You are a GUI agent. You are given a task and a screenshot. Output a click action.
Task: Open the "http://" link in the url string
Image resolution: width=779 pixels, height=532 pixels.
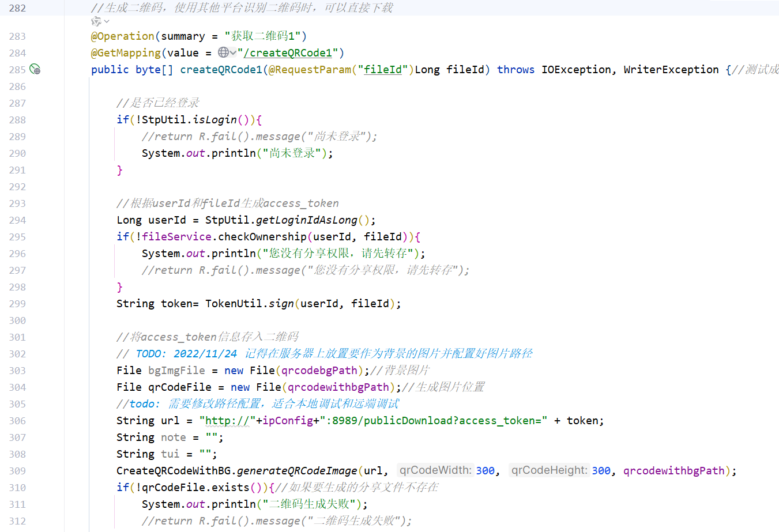[x=227, y=420]
